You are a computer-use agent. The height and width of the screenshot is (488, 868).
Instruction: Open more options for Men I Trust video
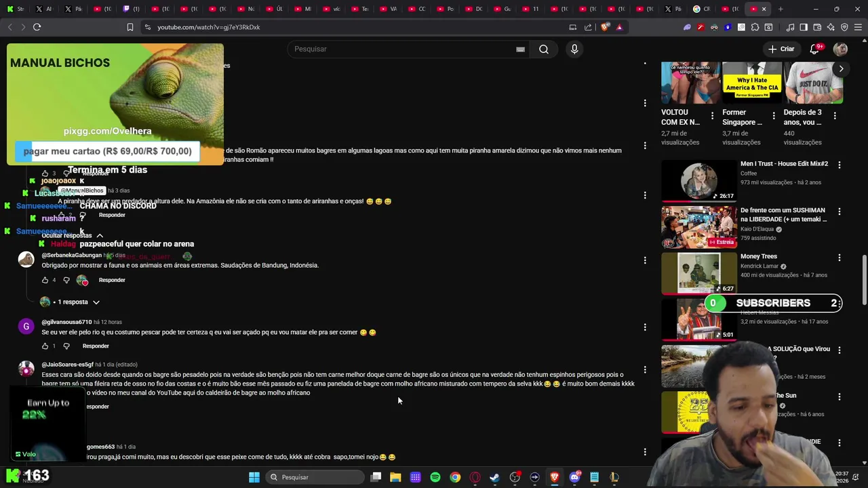coord(840,165)
